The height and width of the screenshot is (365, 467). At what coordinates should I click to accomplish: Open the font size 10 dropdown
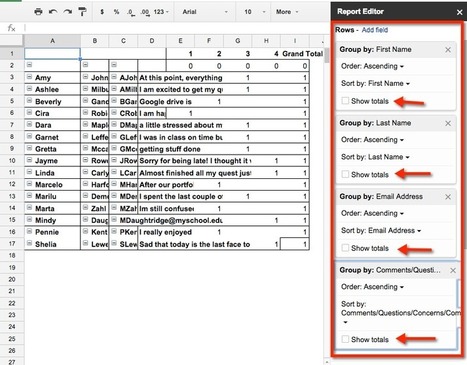(x=255, y=12)
